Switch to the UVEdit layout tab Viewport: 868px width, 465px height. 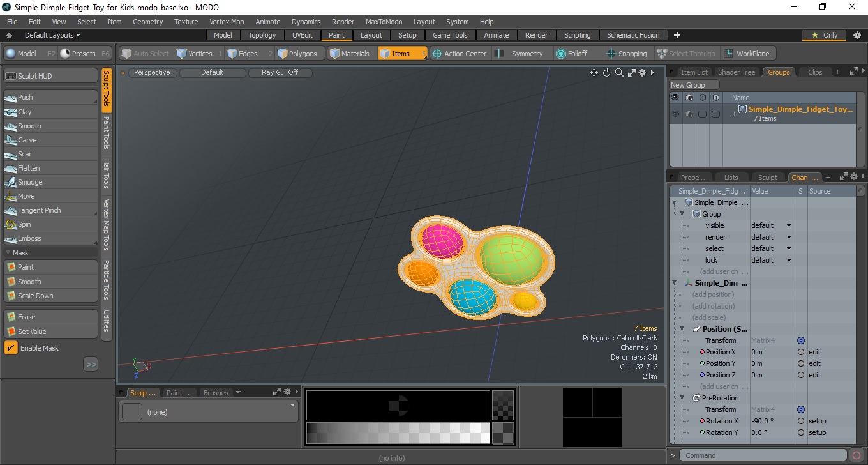303,35
